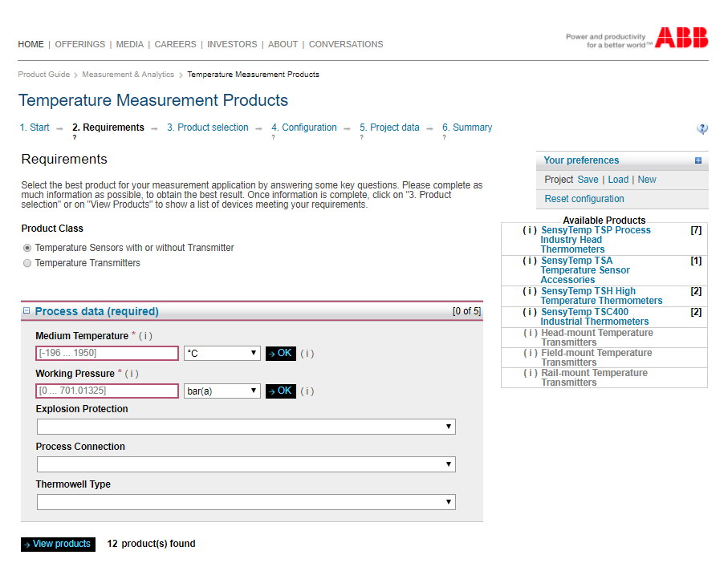
Task: Click the project Save link
Action: (x=588, y=180)
